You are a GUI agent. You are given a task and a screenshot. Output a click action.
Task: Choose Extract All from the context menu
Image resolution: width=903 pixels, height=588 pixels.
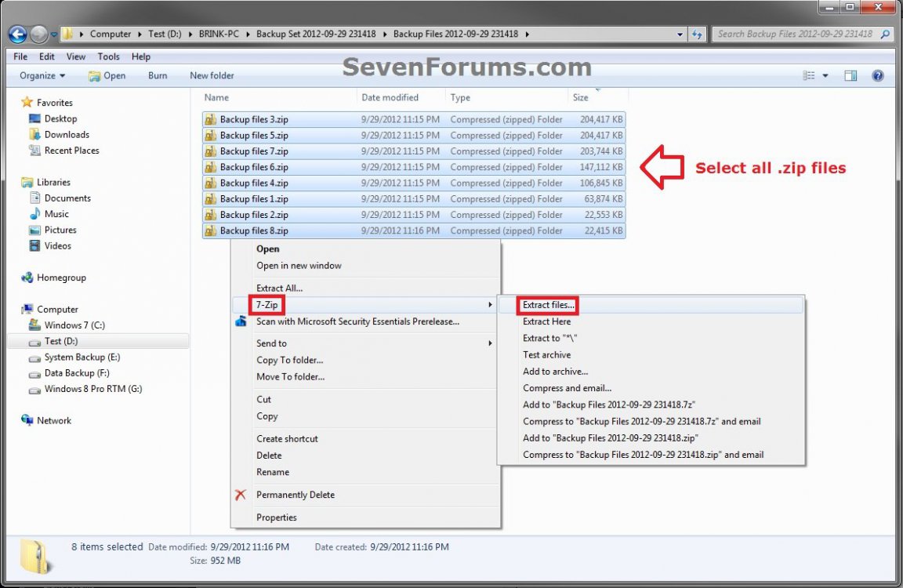click(x=279, y=288)
